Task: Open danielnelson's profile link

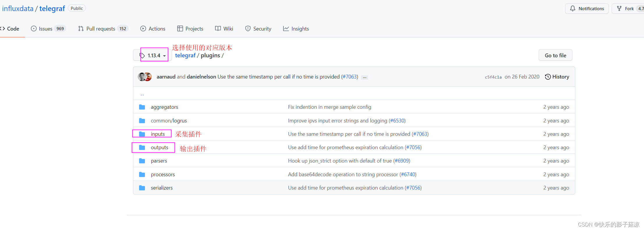Action: pyautogui.click(x=201, y=77)
